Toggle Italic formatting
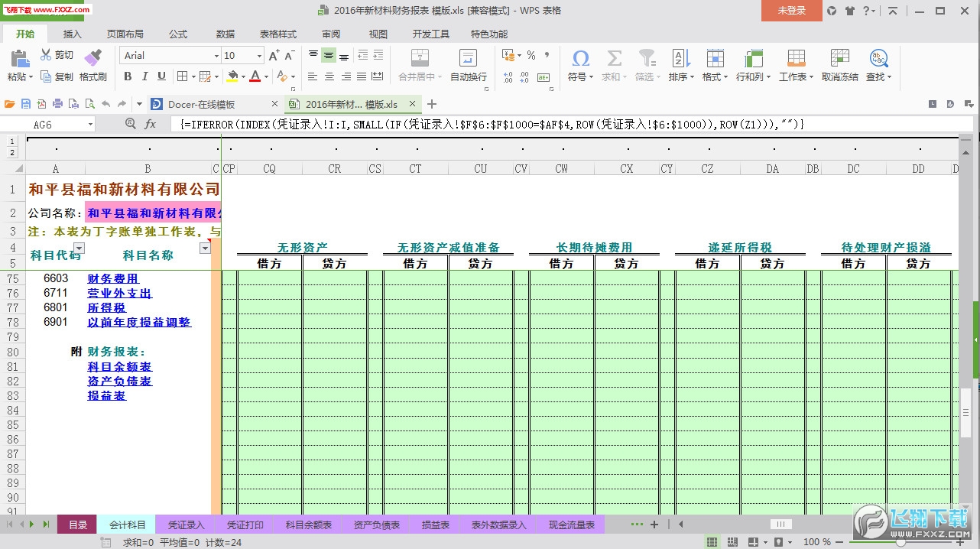The image size is (980, 549). coord(144,76)
